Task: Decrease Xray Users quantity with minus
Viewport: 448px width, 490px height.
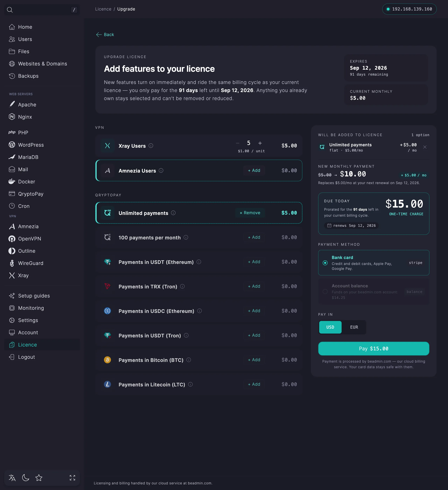Action: [x=238, y=143]
